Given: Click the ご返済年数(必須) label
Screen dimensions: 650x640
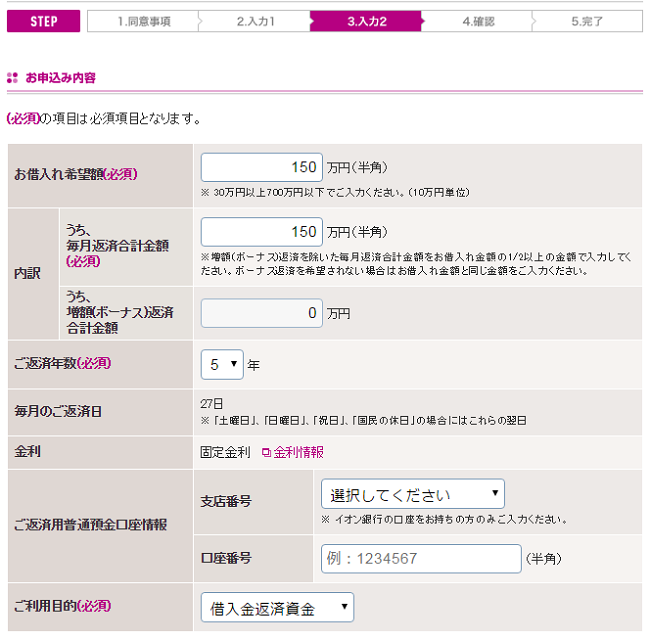Looking at the screenshot, I should tap(63, 364).
